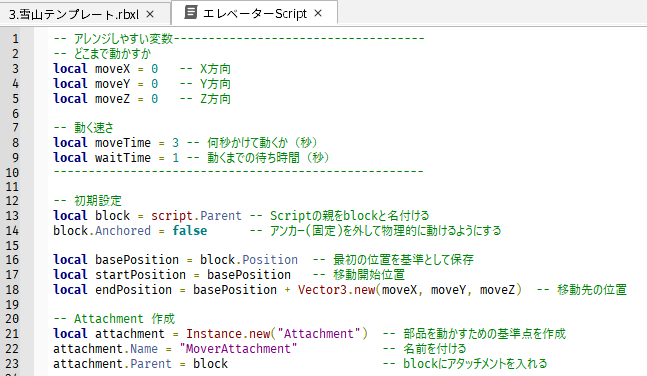
Task: Click the false keyword on line 14
Action: pos(190,231)
